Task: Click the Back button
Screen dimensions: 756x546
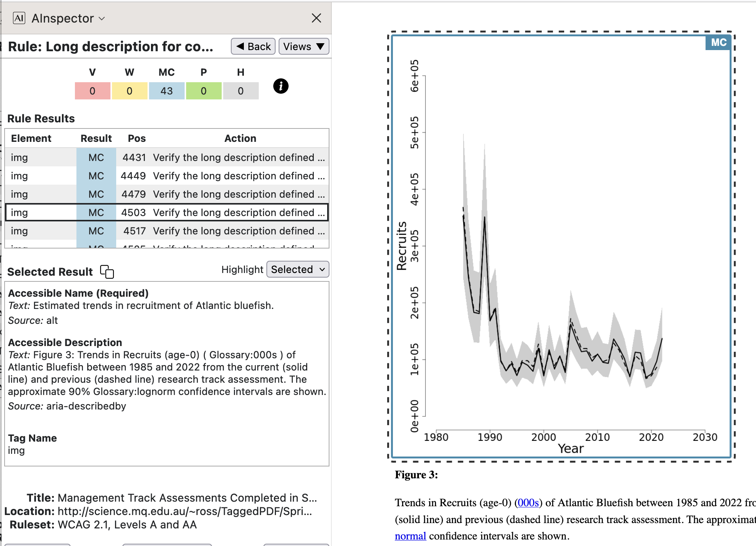Action: [253, 47]
